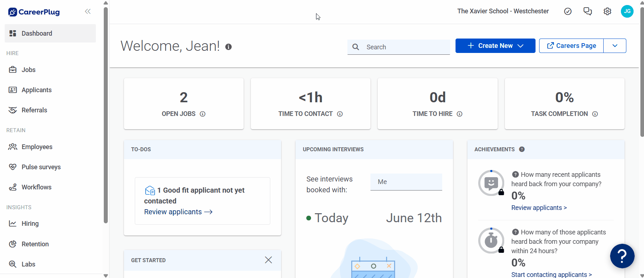Viewport: 644px width, 278px height.
Task: Collapse the sidebar with double-chevron icon
Action: tap(88, 12)
